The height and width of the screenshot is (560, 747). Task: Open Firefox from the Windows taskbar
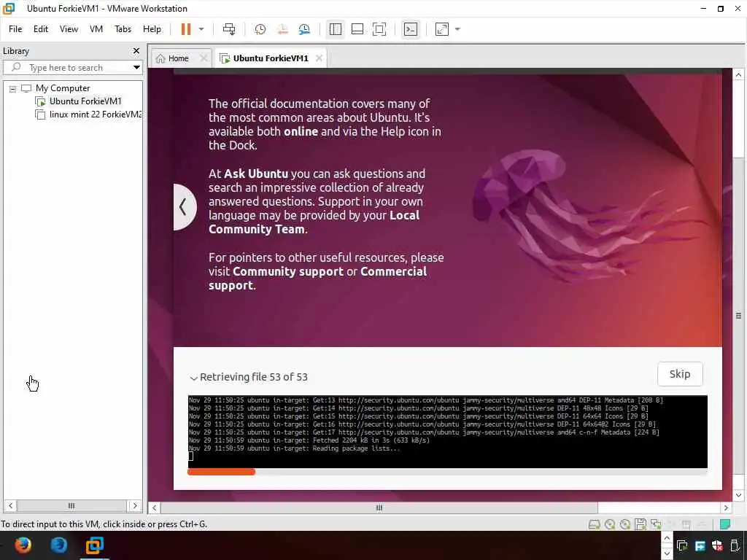coord(23,545)
